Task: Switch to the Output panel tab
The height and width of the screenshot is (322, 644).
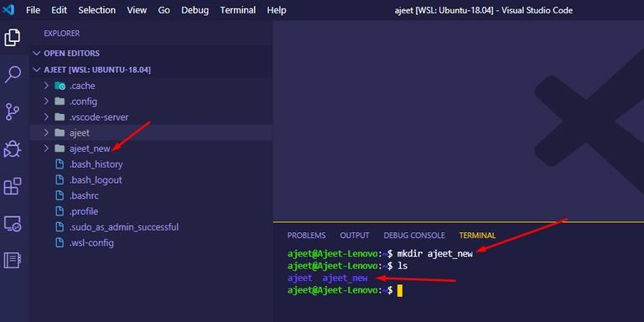Action: [x=355, y=236]
